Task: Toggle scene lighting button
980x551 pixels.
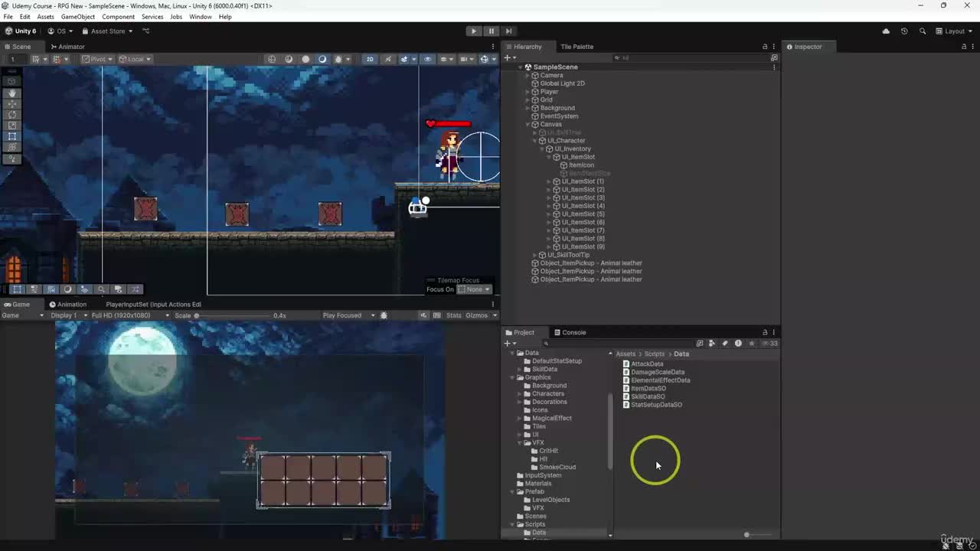Action: [387, 59]
